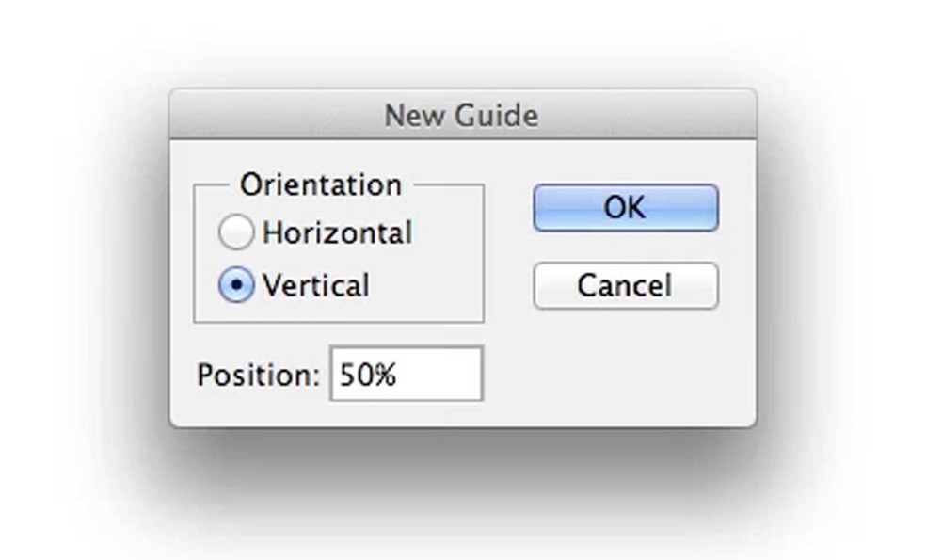This screenshot has height=560, width=926.
Task: Cancel the New Guide dialog
Action: point(625,286)
